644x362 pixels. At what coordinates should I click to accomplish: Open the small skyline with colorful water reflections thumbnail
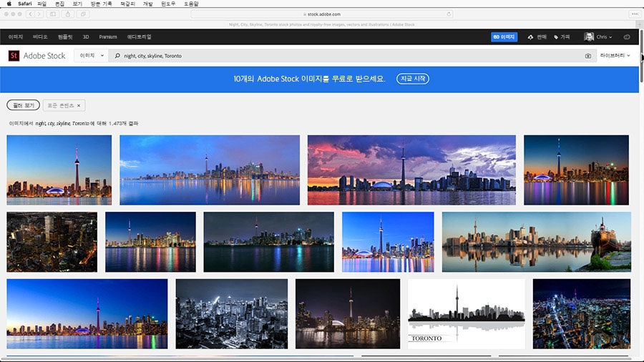point(150,242)
